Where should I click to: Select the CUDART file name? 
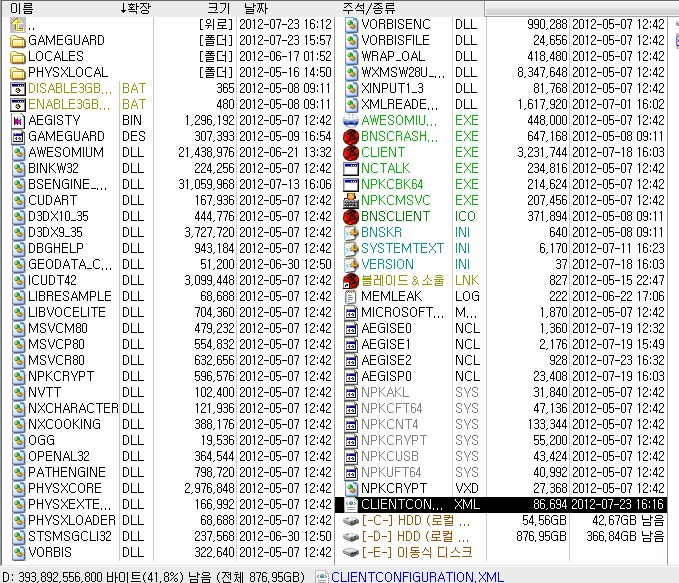click(x=52, y=201)
